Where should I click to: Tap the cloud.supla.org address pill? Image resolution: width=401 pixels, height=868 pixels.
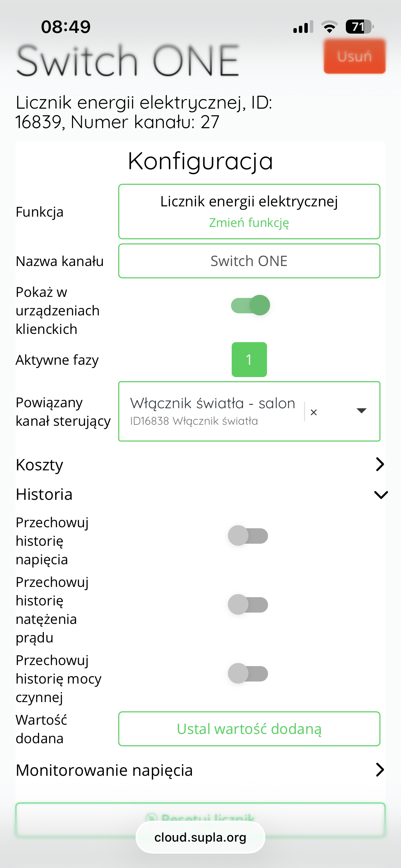pos(200,837)
